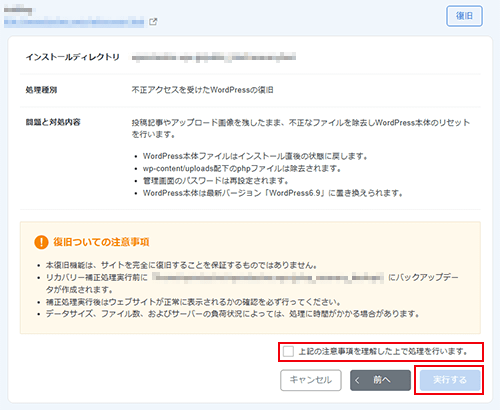This screenshot has width=500, height=410.
Task: Click the 問題と対処内容 label
Action: 53,122
